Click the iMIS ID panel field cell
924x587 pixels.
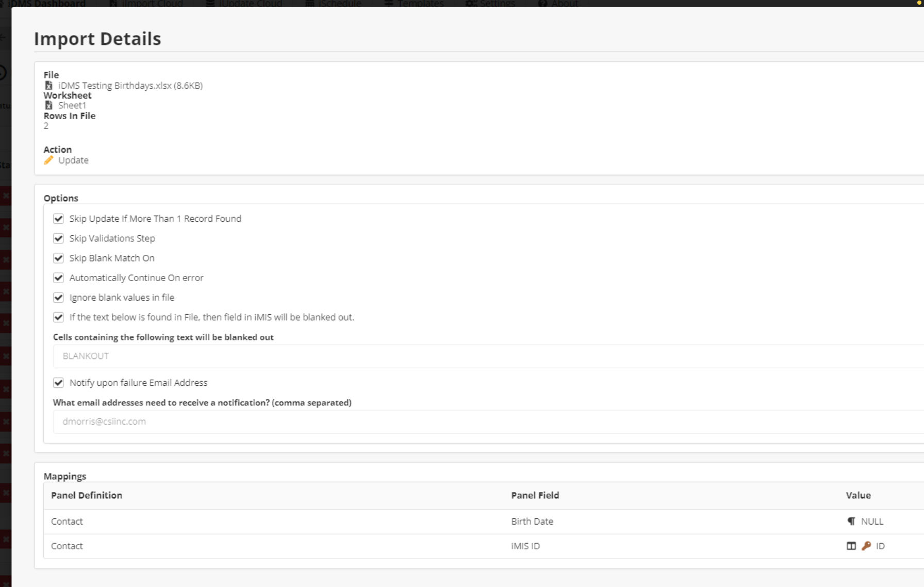click(x=525, y=546)
